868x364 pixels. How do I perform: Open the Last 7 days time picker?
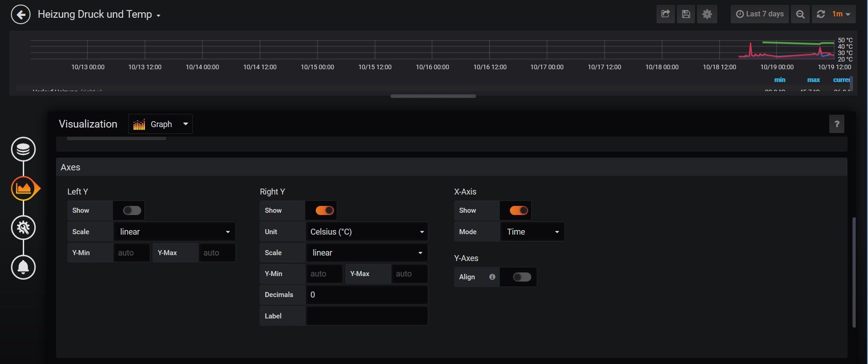point(760,14)
